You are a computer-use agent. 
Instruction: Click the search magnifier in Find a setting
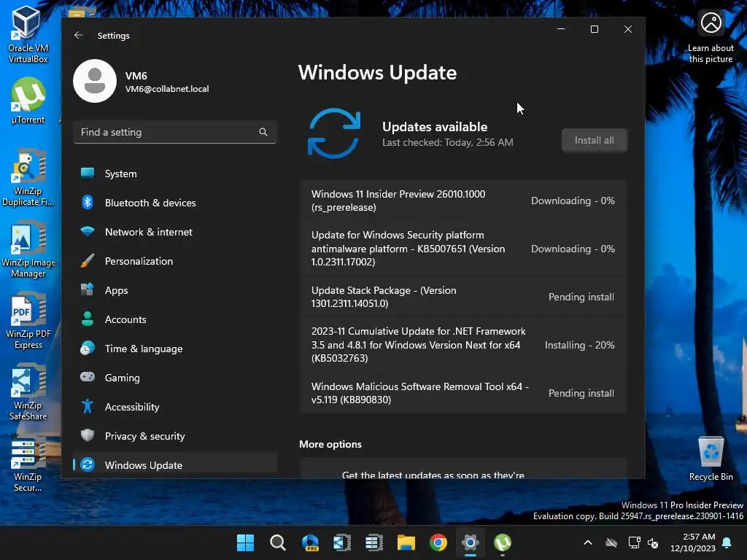pyautogui.click(x=263, y=132)
